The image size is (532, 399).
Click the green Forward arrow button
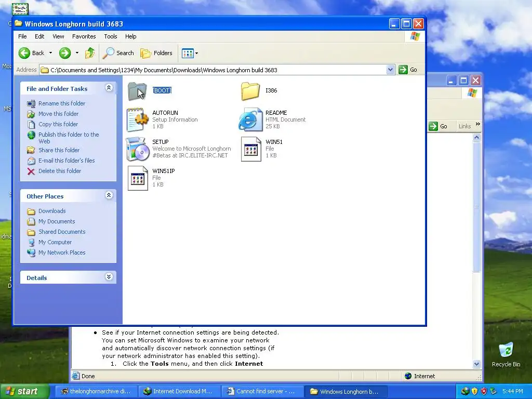point(65,53)
